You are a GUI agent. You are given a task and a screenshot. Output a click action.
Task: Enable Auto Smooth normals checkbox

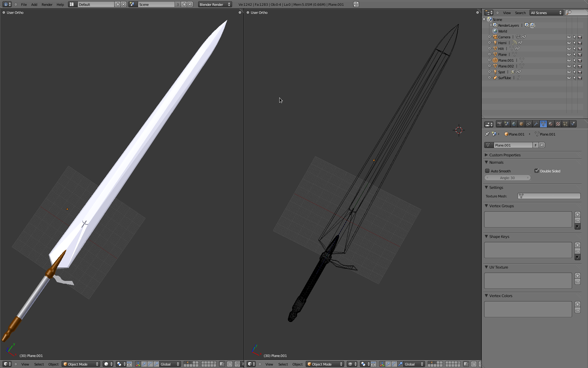click(487, 171)
